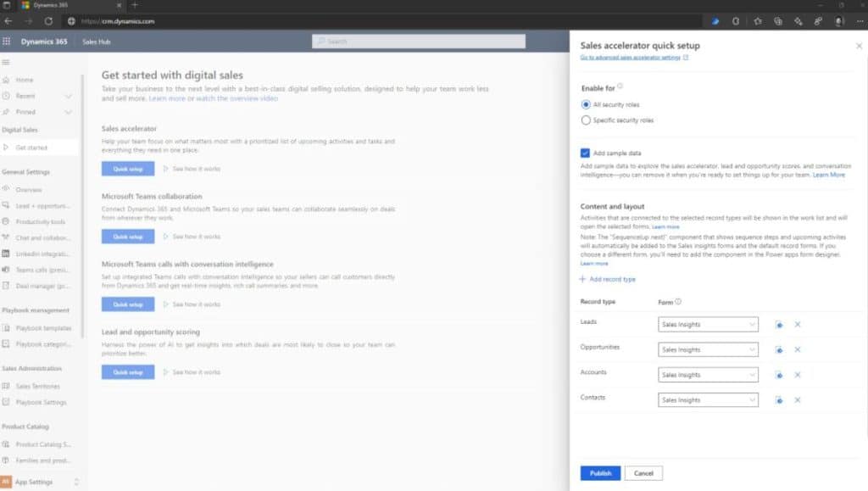This screenshot has height=491, width=868.
Task: Open the Contacts form dropdown
Action: point(708,399)
